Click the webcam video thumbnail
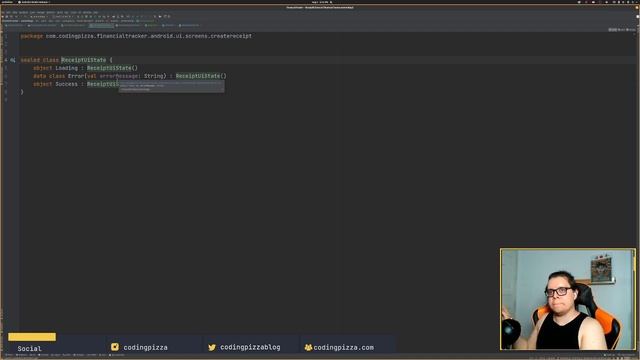The height and width of the screenshot is (360, 640). tap(568, 299)
